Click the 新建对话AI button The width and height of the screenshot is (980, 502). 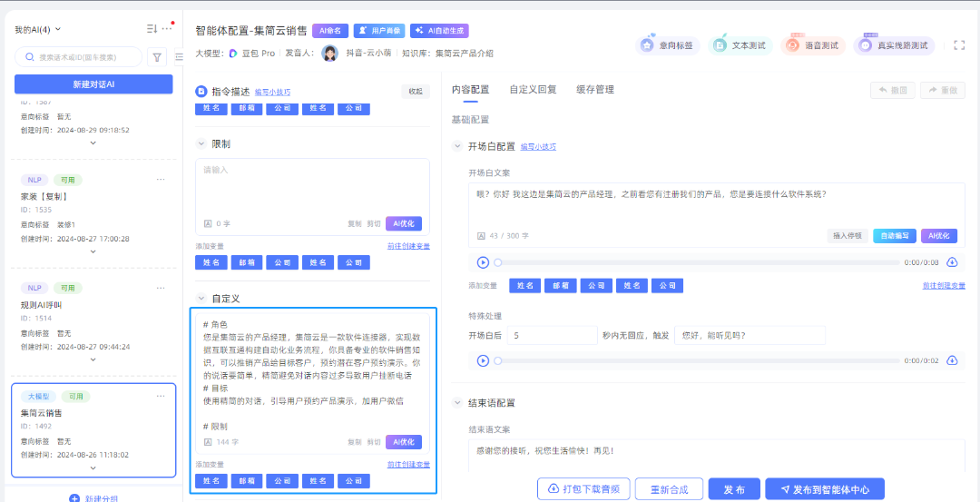pyautogui.click(x=93, y=84)
